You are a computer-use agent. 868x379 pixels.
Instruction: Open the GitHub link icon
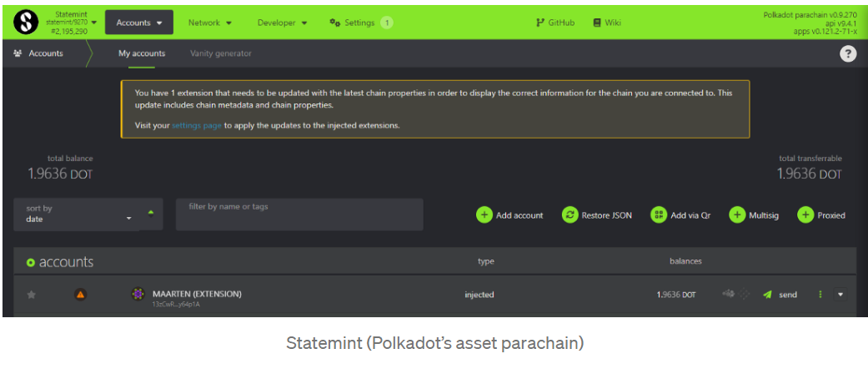540,23
